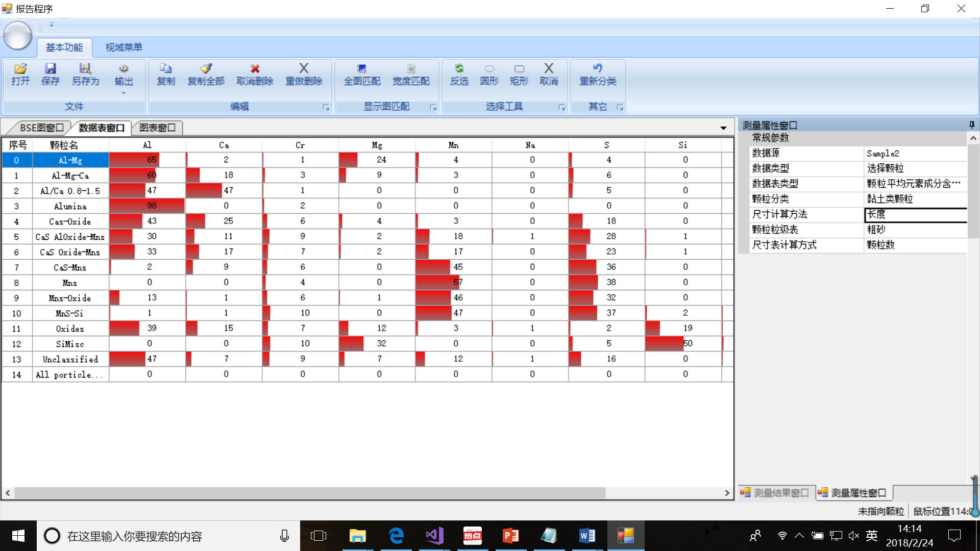Click the 保存 (Save) disk icon
The height and width of the screenshot is (551, 980).
(51, 69)
